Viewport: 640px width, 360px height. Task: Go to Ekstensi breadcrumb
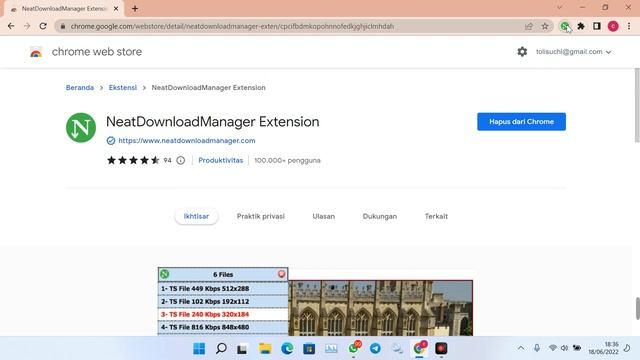[x=122, y=87]
